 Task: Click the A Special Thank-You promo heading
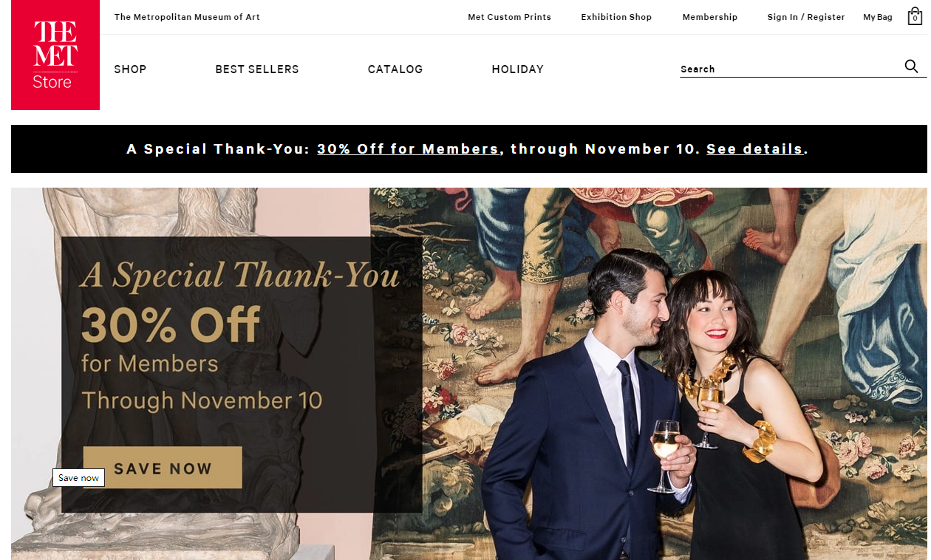[240, 276]
